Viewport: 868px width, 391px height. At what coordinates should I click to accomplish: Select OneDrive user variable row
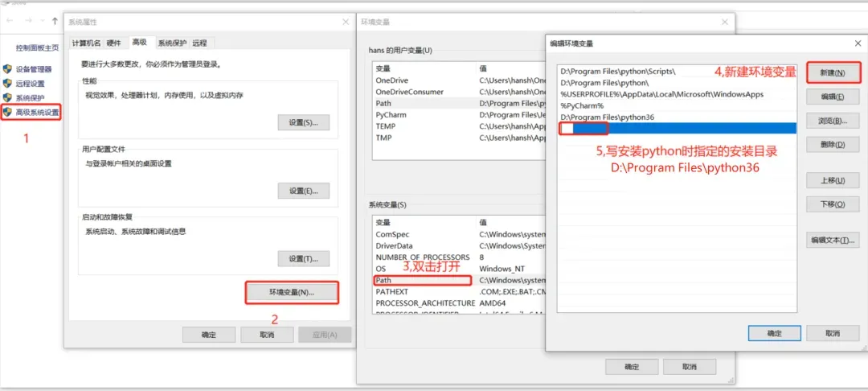coord(459,80)
